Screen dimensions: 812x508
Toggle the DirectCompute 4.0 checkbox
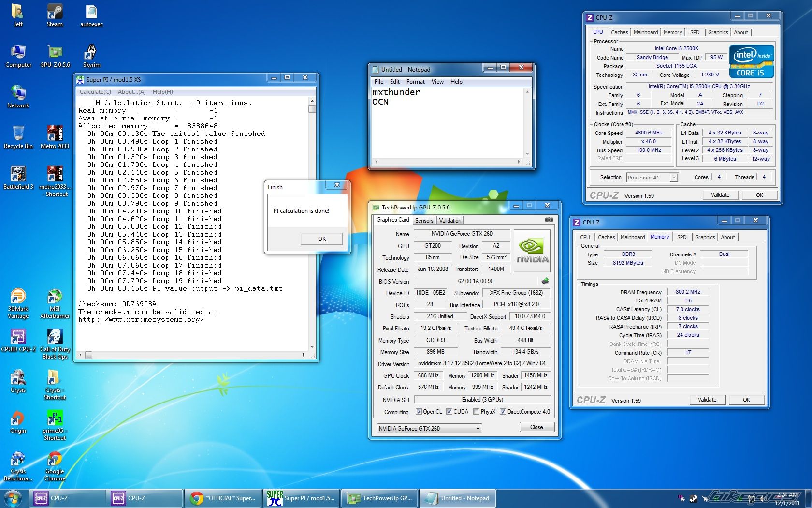(x=503, y=412)
